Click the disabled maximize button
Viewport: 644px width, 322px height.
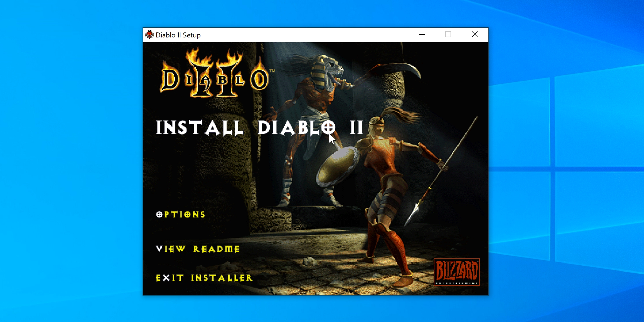point(448,35)
